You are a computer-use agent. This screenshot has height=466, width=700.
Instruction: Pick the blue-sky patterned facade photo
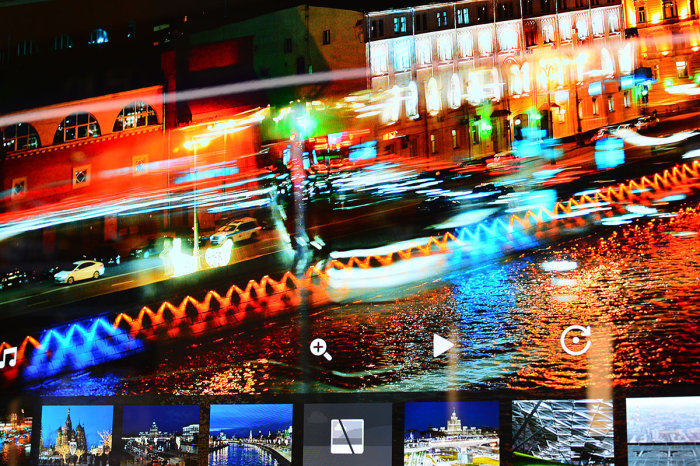(x=562, y=434)
